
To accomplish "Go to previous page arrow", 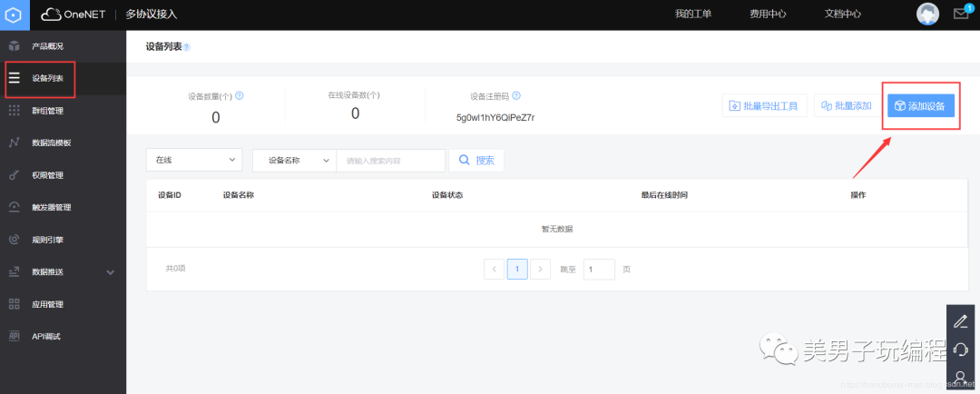I will pyautogui.click(x=494, y=269).
